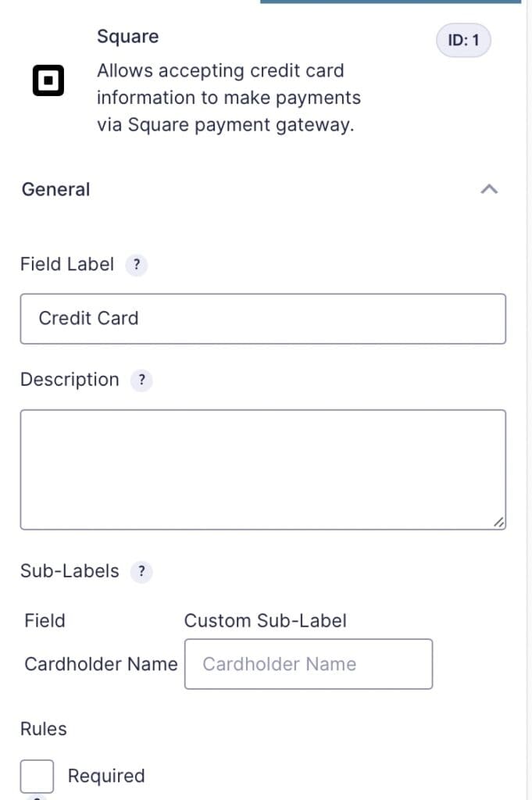The height and width of the screenshot is (800, 532).
Task: Collapse the General section with the chevron
Action: tap(489, 189)
